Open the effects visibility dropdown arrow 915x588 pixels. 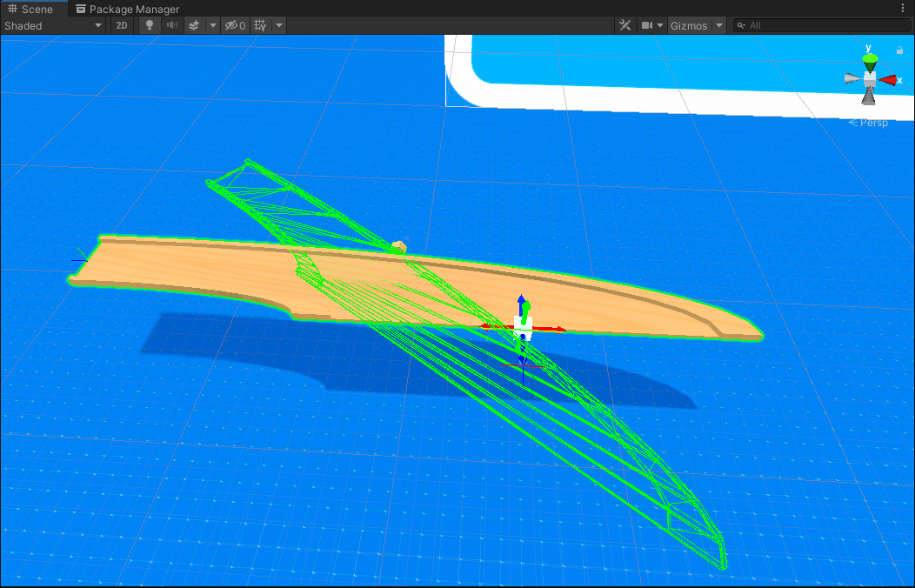(213, 25)
